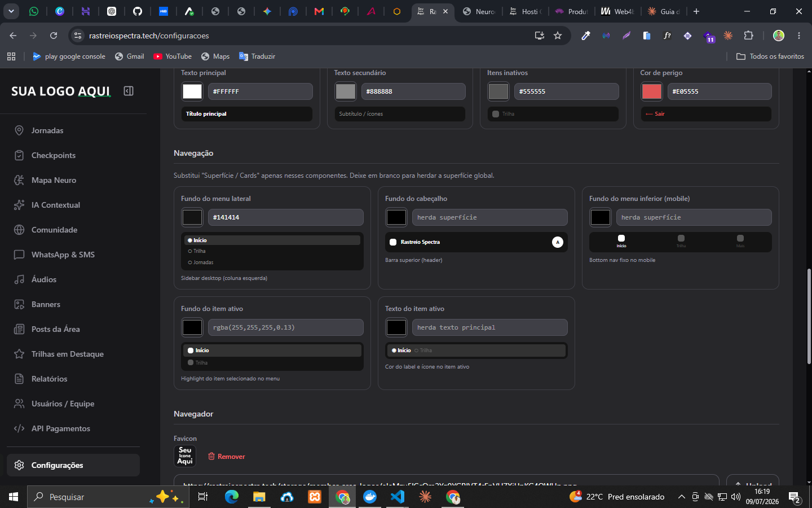Open the Gmail bookmark
Image resolution: width=812 pixels, height=508 pixels.
tap(129, 56)
